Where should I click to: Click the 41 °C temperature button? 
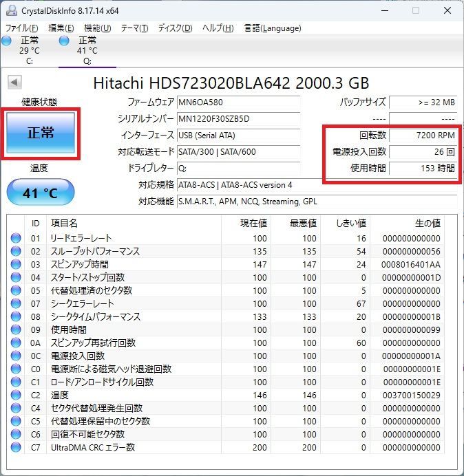[41, 192]
